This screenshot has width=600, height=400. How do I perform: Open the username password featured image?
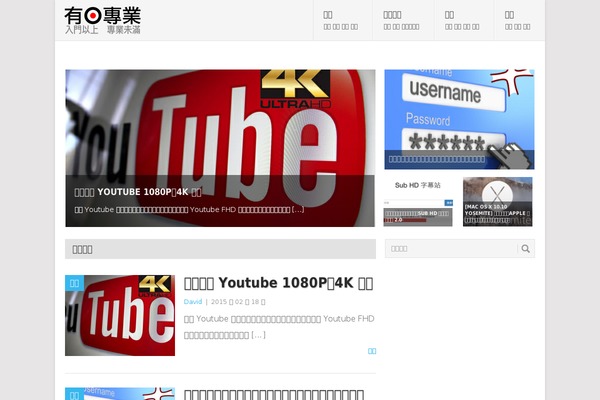tap(459, 119)
